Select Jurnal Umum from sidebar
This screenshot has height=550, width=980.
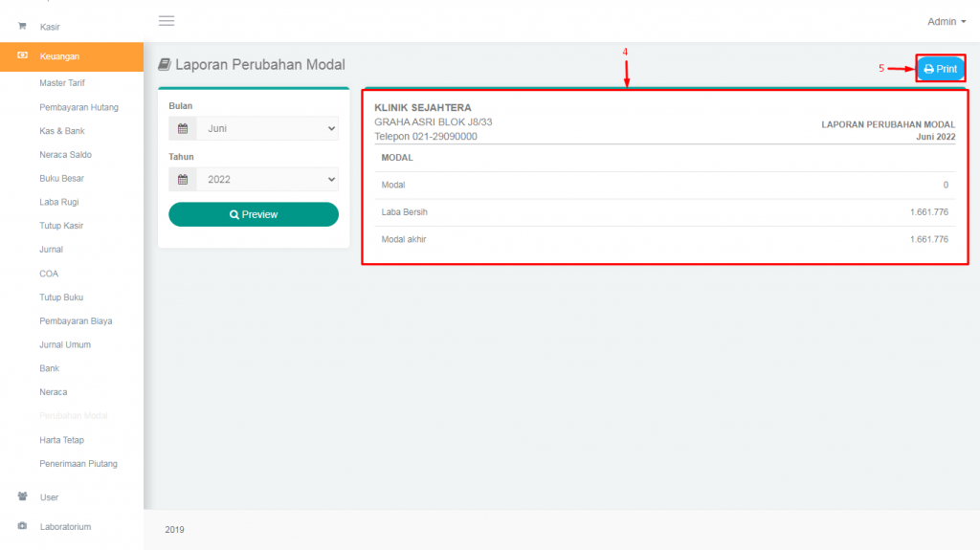pyautogui.click(x=65, y=344)
